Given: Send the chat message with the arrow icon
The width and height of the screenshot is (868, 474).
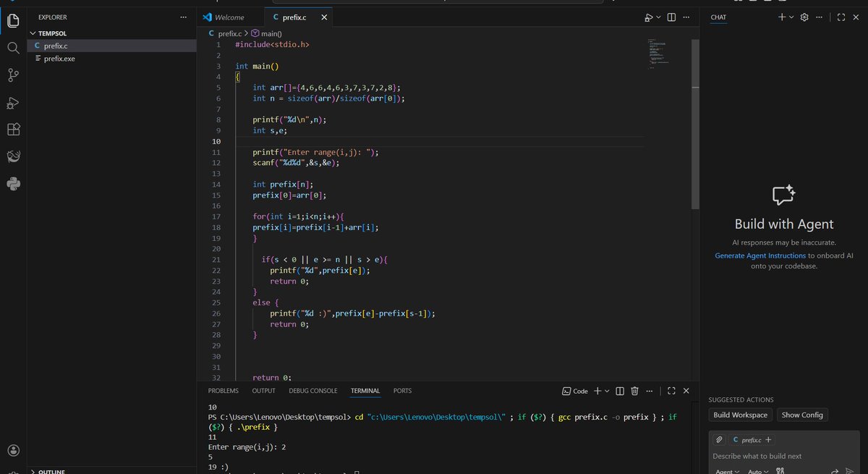Looking at the screenshot, I should [850, 471].
